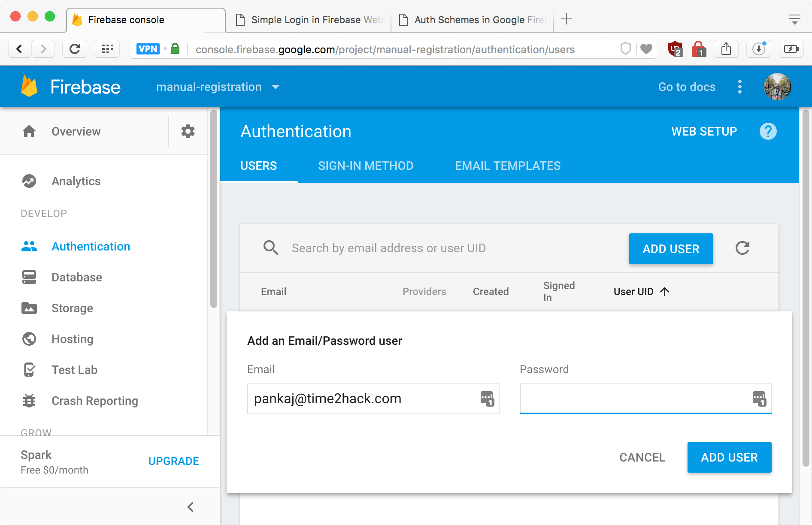Viewport: 812px width, 525px height.
Task: Sort by User UID arrow
Action: 664,292
